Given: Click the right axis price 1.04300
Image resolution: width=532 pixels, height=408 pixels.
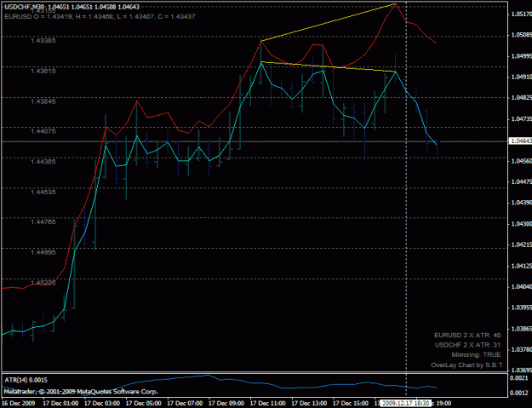Looking at the screenshot, I should (521, 224).
